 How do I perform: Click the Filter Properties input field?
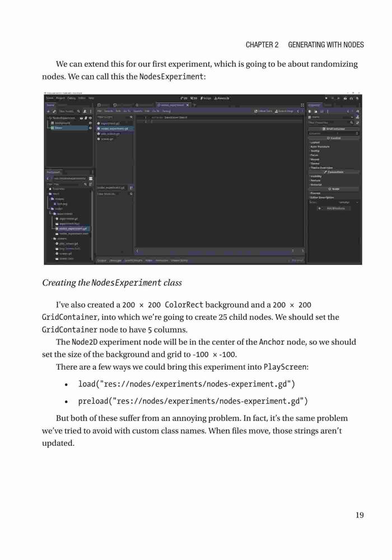(x=330, y=123)
